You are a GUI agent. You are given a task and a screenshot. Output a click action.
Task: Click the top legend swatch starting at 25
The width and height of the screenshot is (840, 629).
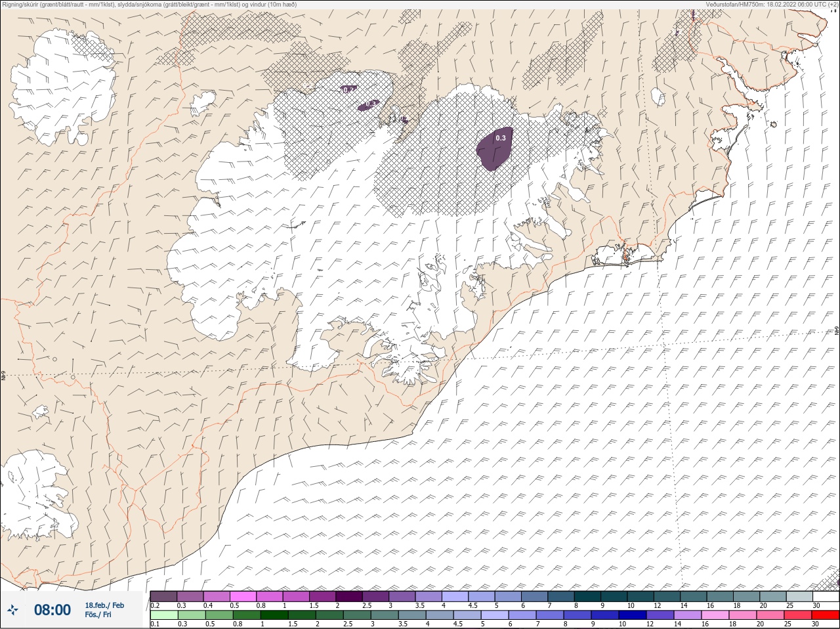tap(799, 596)
